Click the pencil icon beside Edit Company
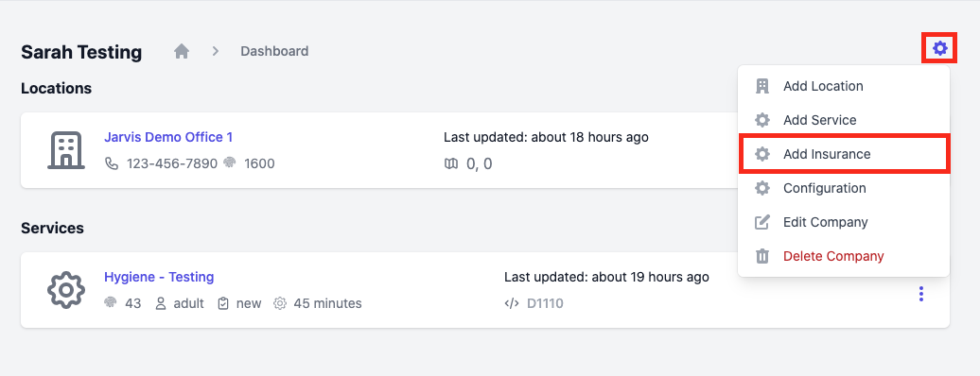Viewport: 980px width, 376px height. 761,222
